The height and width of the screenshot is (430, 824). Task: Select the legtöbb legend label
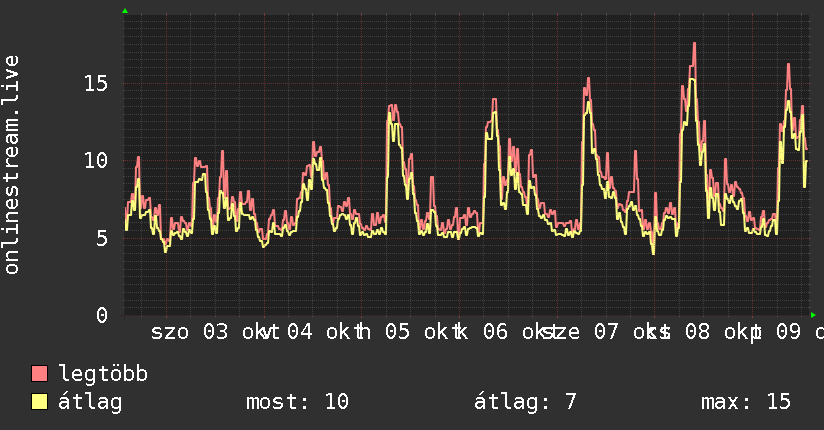click(103, 374)
